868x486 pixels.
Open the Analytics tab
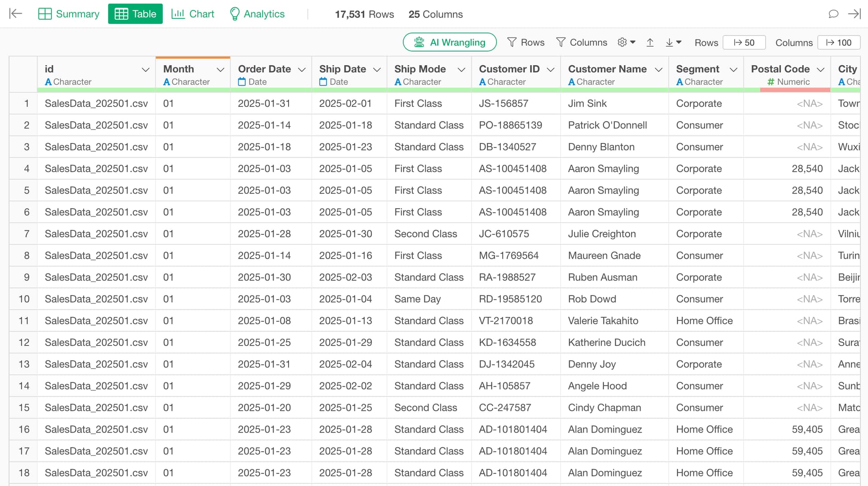[257, 14]
